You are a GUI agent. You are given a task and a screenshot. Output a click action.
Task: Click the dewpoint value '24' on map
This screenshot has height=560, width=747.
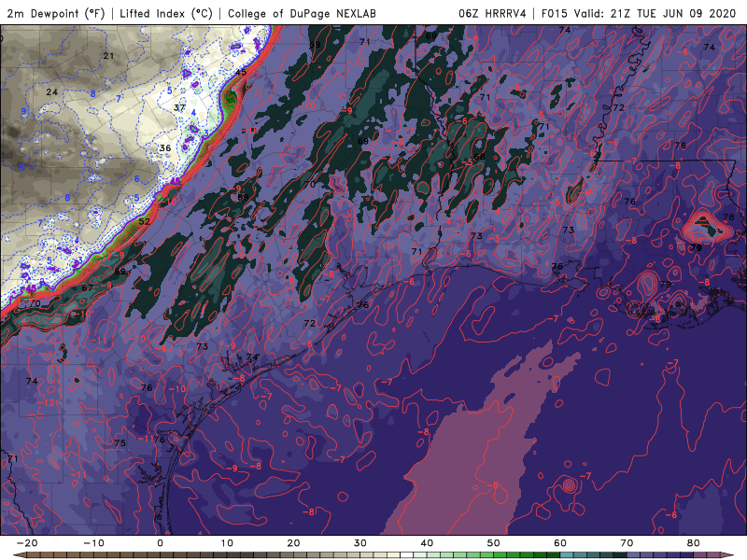click(52, 91)
